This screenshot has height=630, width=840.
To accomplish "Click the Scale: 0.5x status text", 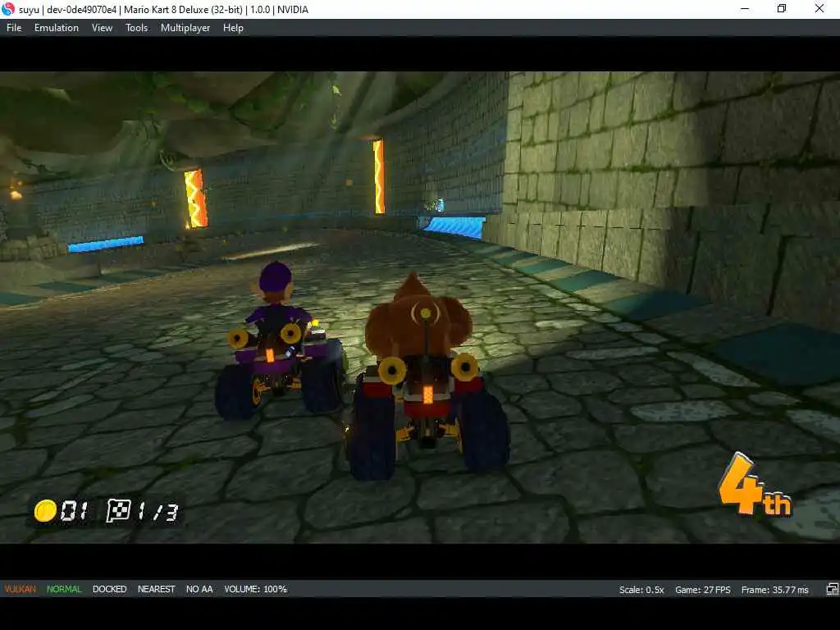I will 641,590.
